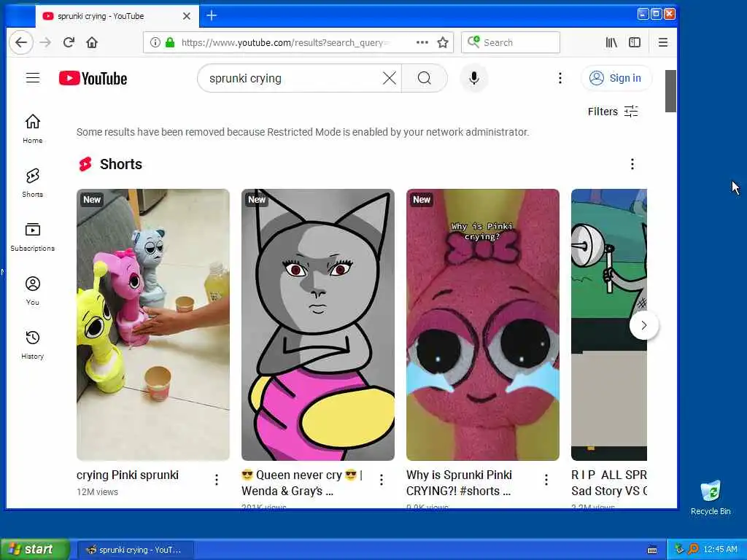Go back with the browser back arrow
747x560 pixels.
coord(21,42)
